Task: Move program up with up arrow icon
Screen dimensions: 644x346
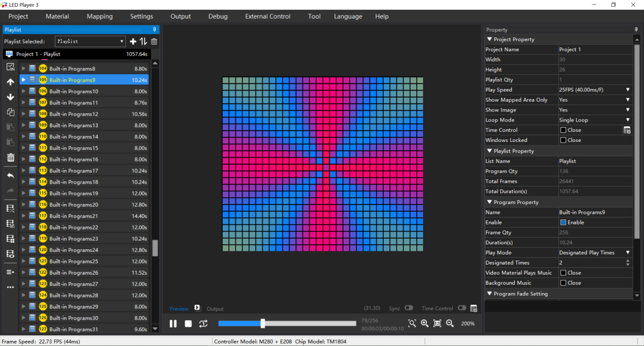Action: 10,82
